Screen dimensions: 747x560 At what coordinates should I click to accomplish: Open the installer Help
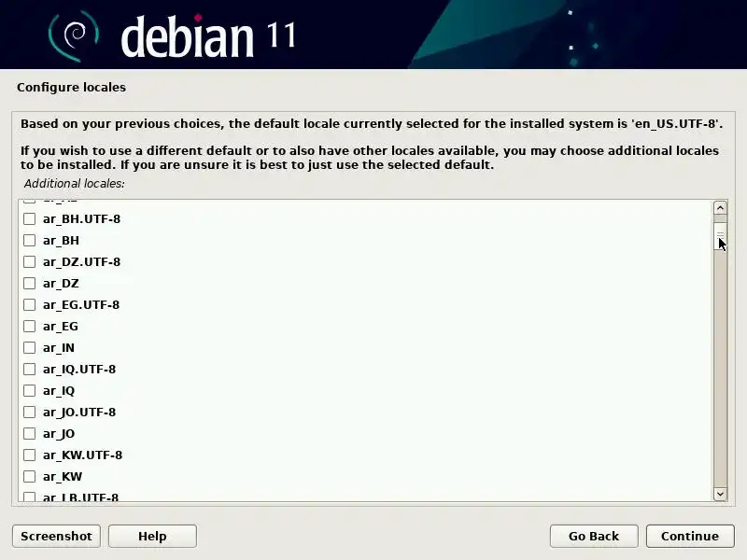tap(152, 536)
